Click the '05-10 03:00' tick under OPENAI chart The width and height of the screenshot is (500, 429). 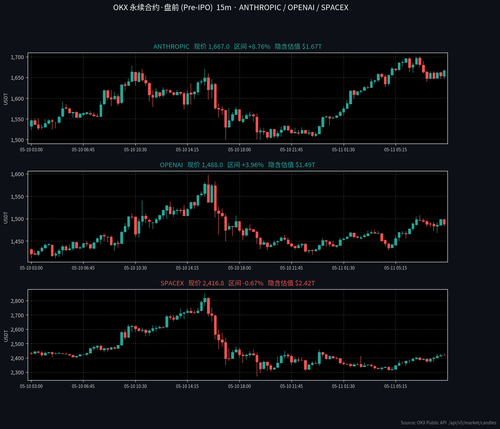[31, 268]
